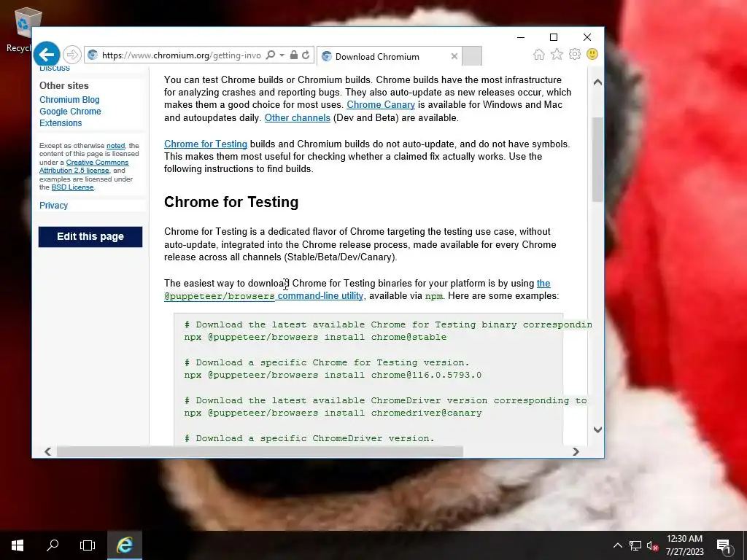The width and height of the screenshot is (747, 560).
Task: Open the network status tray icon
Action: tap(635, 545)
